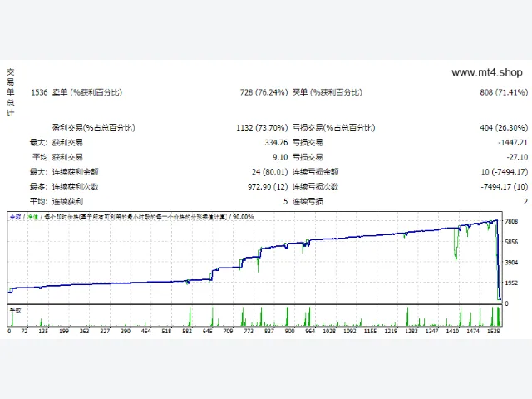532x399 pixels.
Task: Click the 645 x-axis tick label
Action: (207, 331)
